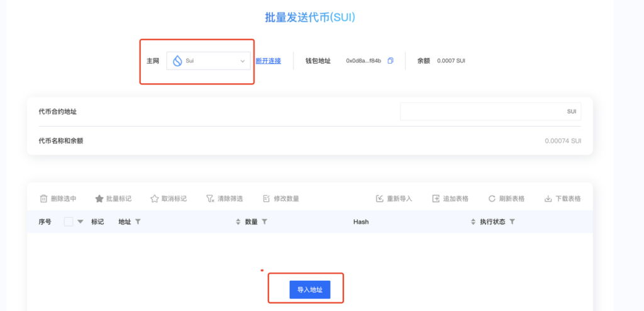The height and width of the screenshot is (311, 644).
Task: Click the 修改数量 edit icon
Action: coord(266,199)
